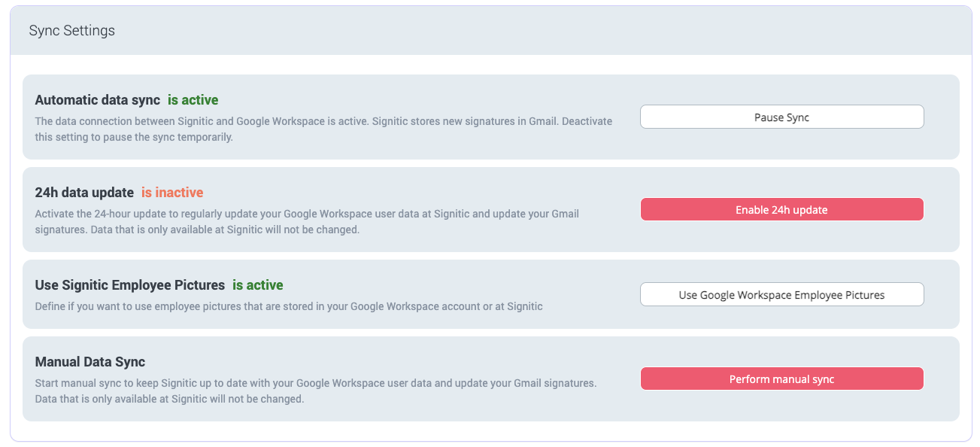Click "this setting to pause the sync temporarily" line
980x447 pixels.
(x=134, y=138)
